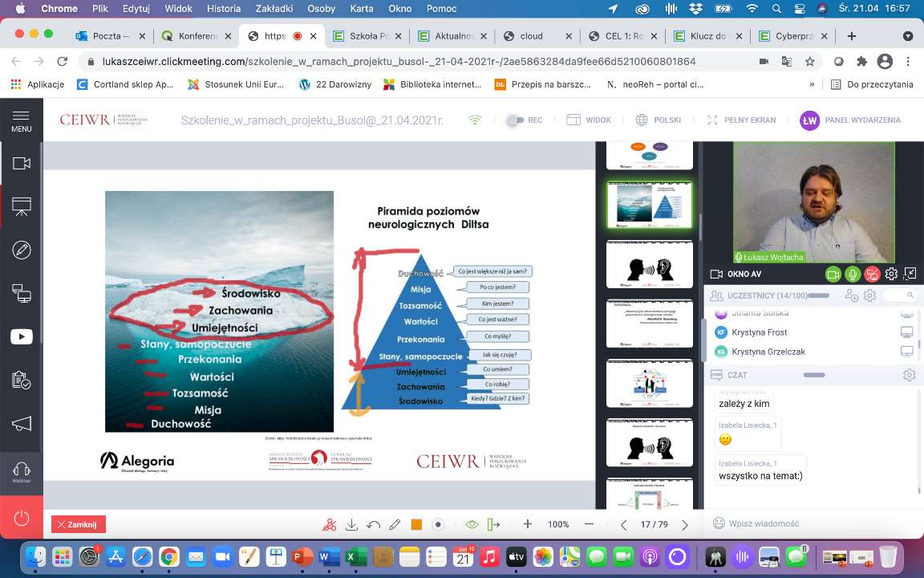The image size is (924, 578).
Task: Open the screen sharing tool in sidebar
Action: point(21,293)
